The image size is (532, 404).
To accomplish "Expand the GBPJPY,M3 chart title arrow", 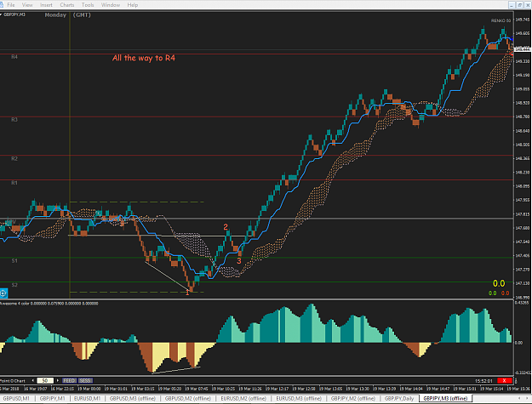I will click(2, 14).
